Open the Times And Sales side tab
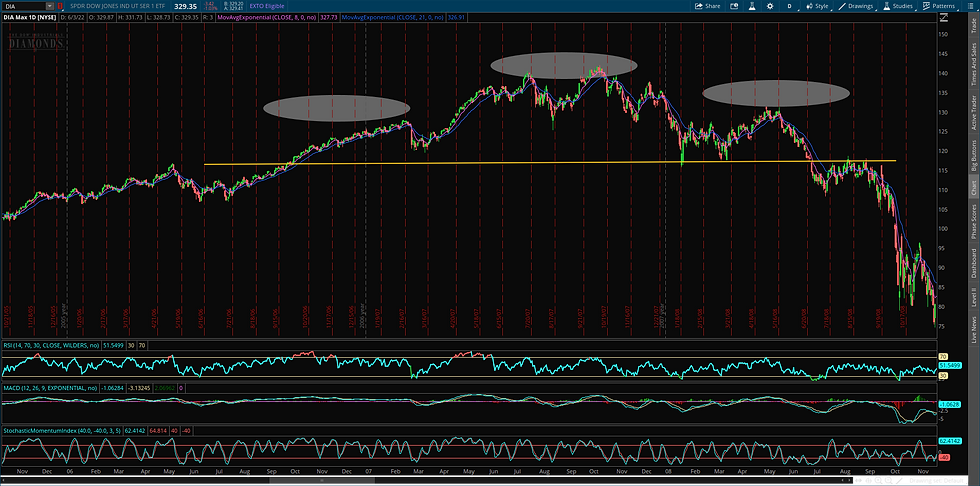 973,64
